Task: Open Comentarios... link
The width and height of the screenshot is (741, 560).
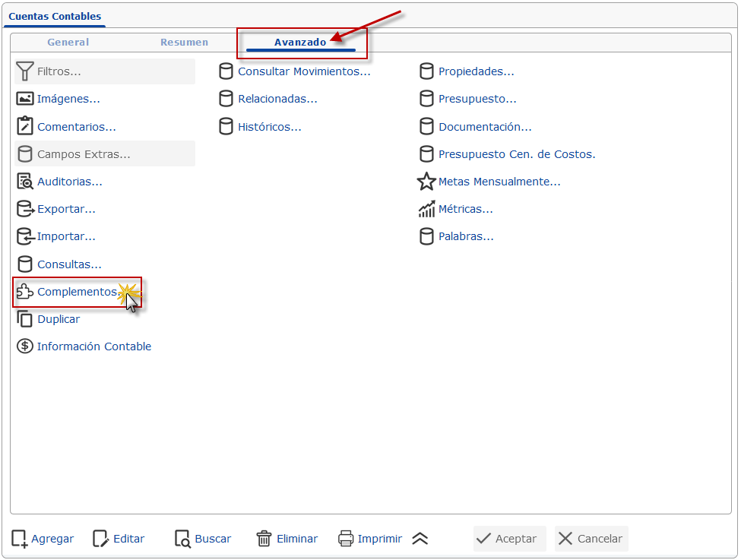Action: point(77,127)
